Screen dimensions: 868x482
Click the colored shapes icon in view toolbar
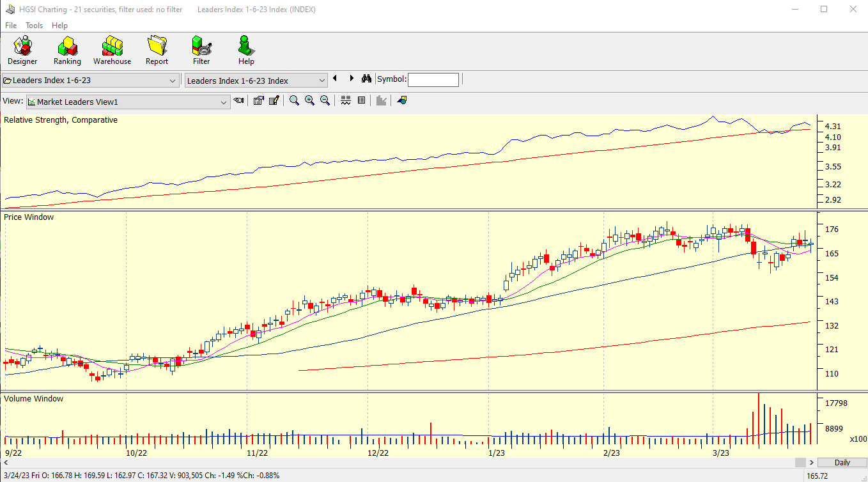pos(401,100)
